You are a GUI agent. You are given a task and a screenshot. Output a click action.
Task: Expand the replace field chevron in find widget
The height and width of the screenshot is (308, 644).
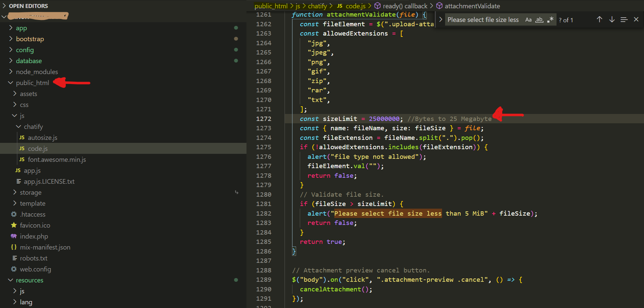pos(441,19)
